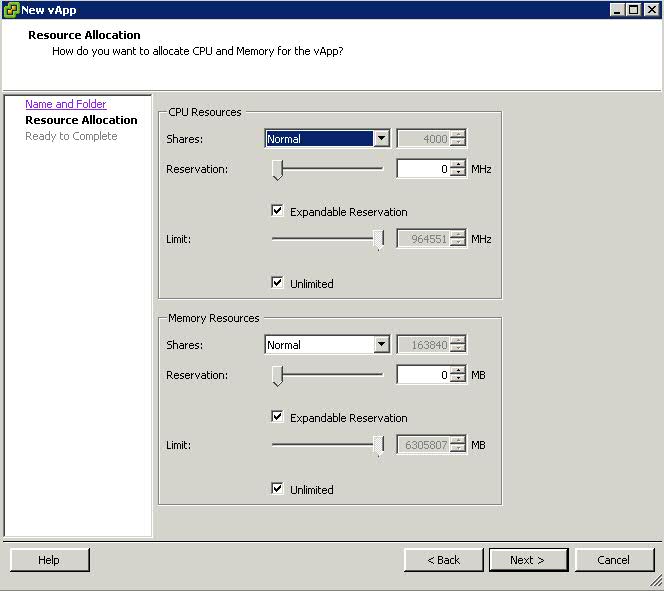Viewport: 664px width, 591px height.
Task: Select the Resource Allocation wizard step
Action: [81, 120]
